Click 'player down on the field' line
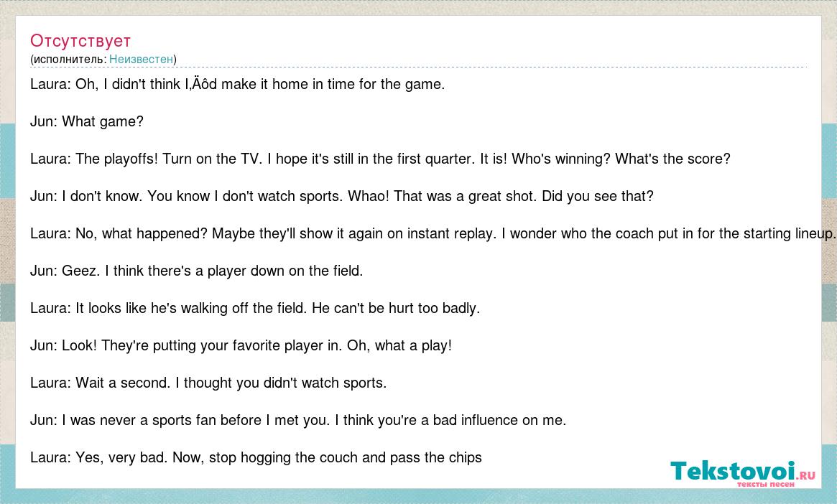The width and height of the screenshot is (837, 504). pos(196,271)
